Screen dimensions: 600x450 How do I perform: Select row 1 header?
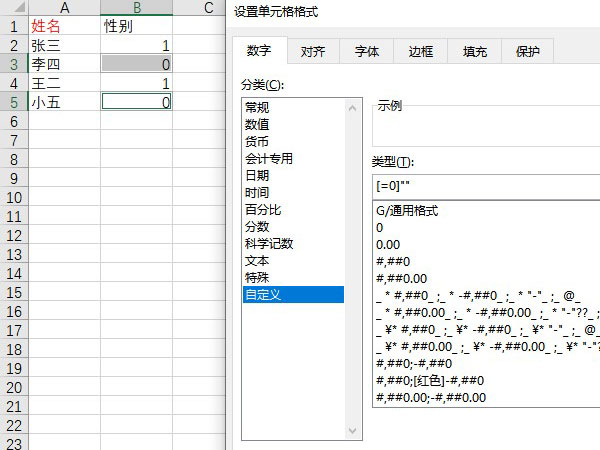coord(14,26)
